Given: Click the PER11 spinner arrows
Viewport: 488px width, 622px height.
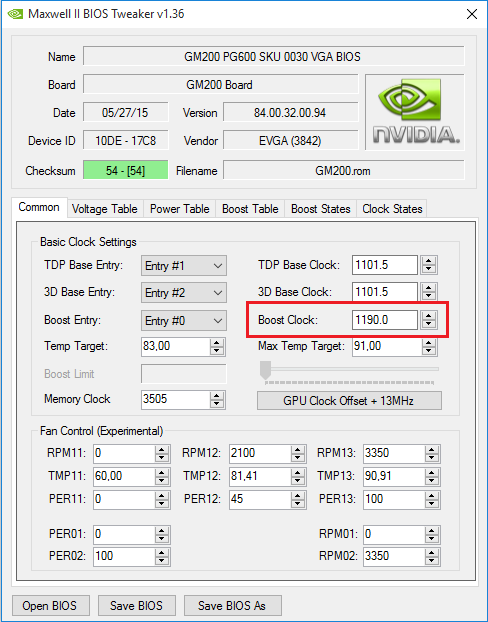Looking at the screenshot, I should click(x=162, y=499).
